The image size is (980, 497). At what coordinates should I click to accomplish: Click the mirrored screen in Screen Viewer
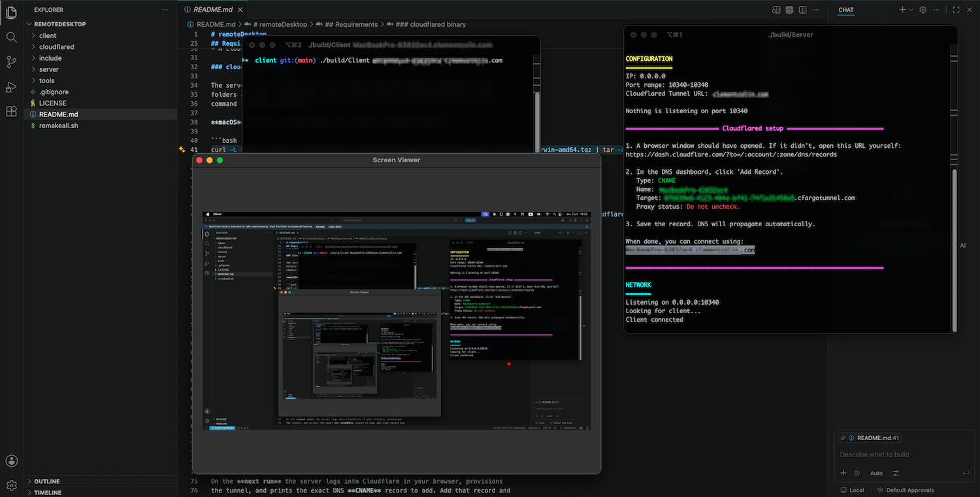397,320
